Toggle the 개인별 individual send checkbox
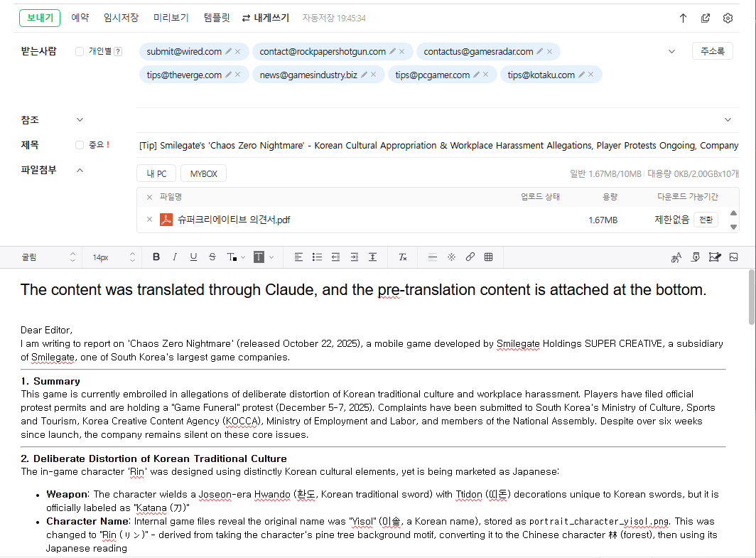Screen dimensions: 756x558 tap(80, 52)
